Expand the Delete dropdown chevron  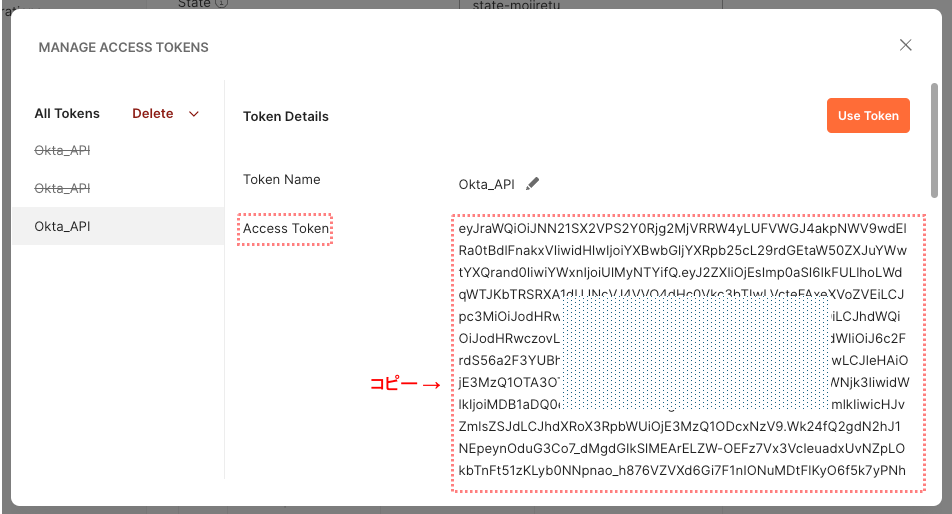(x=194, y=114)
